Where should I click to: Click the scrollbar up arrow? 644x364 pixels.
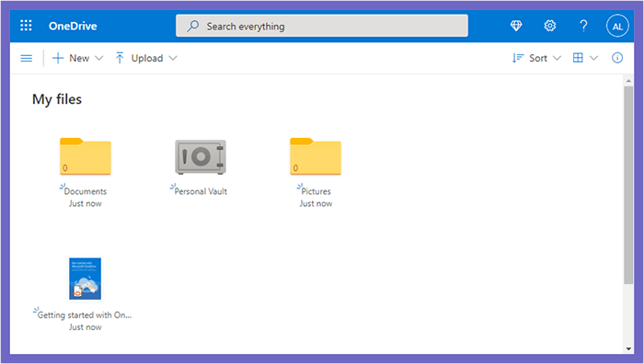tap(628, 81)
